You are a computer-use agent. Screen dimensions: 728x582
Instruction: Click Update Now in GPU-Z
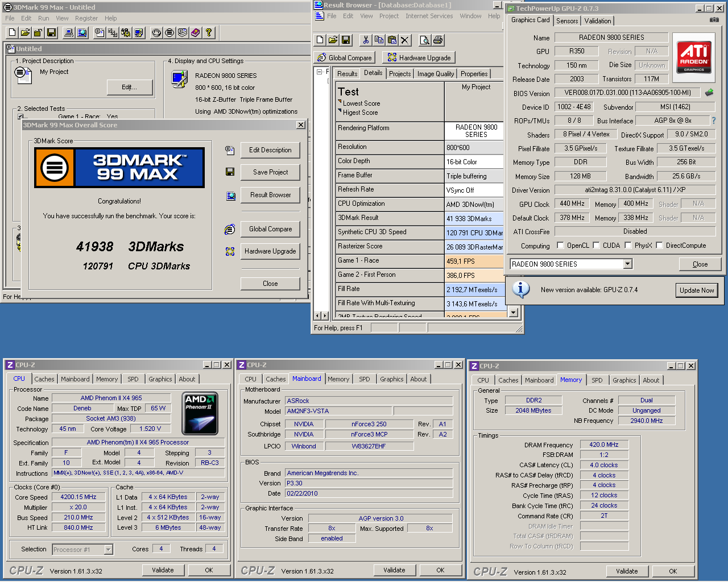[697, 290]
